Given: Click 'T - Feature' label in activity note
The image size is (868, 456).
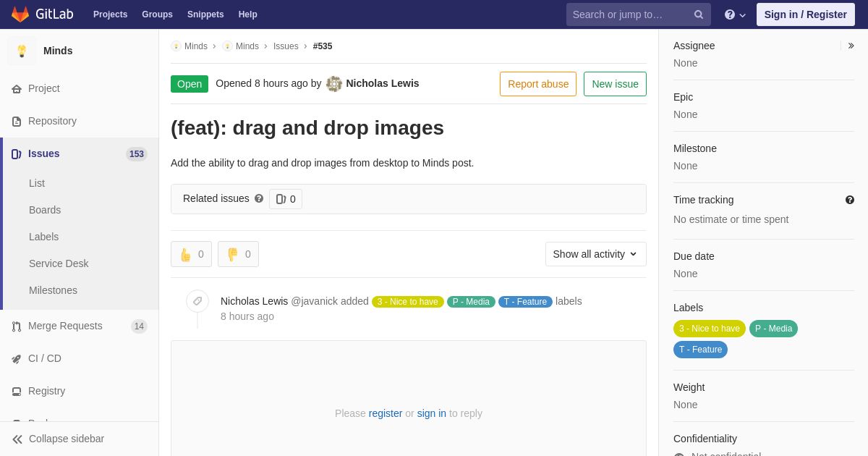Looking at the screenshot, I should [525, 302].
